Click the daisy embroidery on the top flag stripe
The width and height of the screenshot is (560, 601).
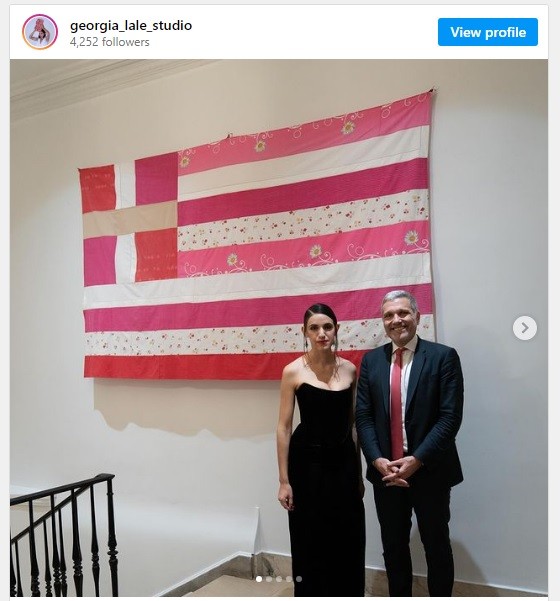click(x=348, y=127)
